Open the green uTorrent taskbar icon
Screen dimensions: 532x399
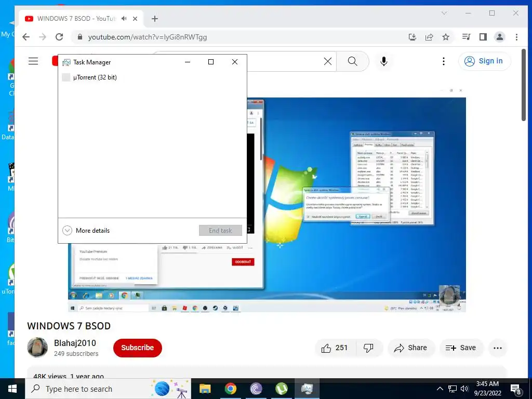point(282,389)
